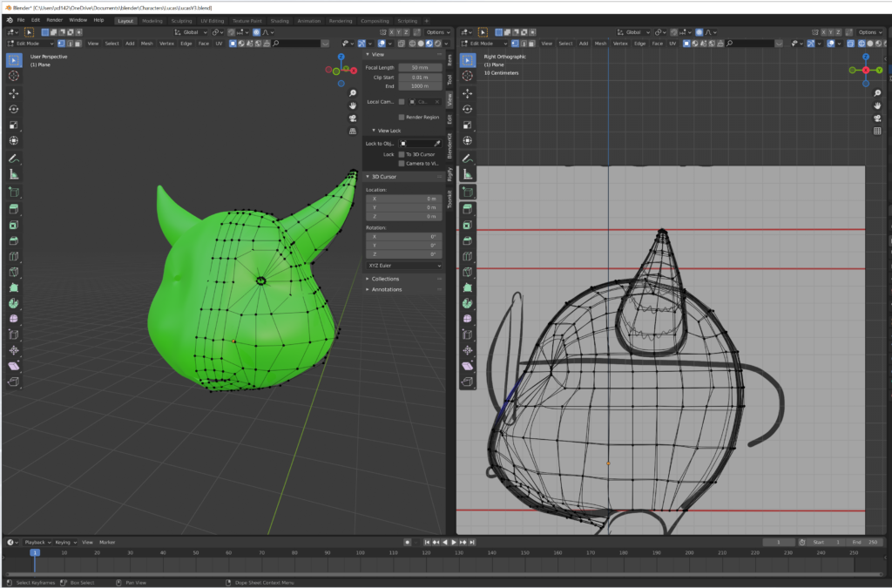Screen dimensions: 892x588
Task: Switch to the Sculpting workspace tab
Action: (181, 20)
